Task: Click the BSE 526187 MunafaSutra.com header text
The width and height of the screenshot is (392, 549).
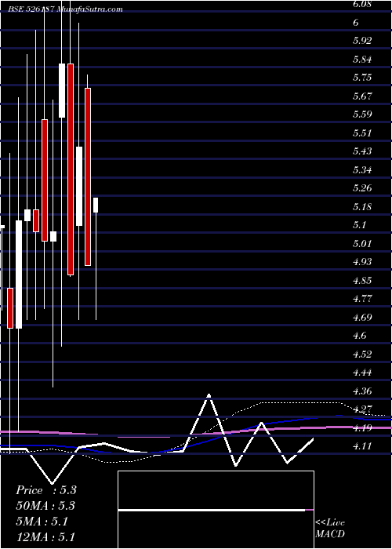Action: tap(65, 9)
